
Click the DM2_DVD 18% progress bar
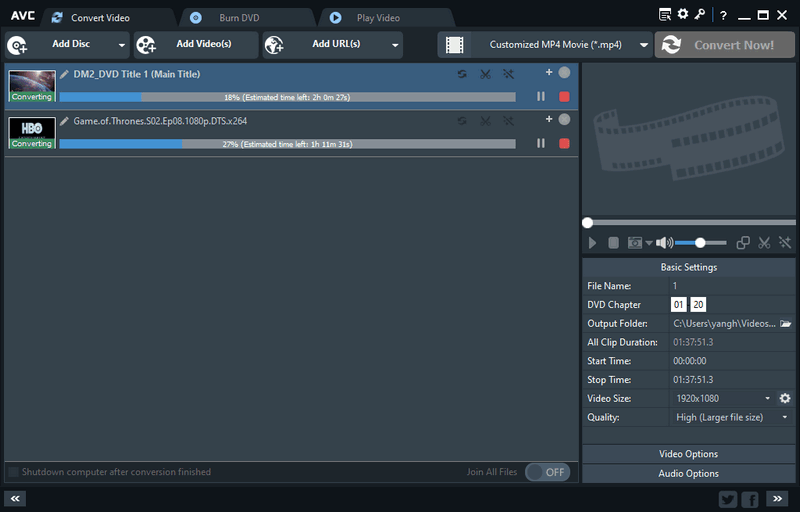click(x=288, y=97)
